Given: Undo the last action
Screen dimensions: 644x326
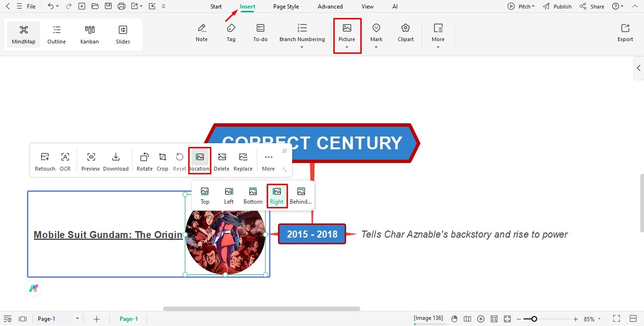Looking at the screenshot, I should [51, 7].
